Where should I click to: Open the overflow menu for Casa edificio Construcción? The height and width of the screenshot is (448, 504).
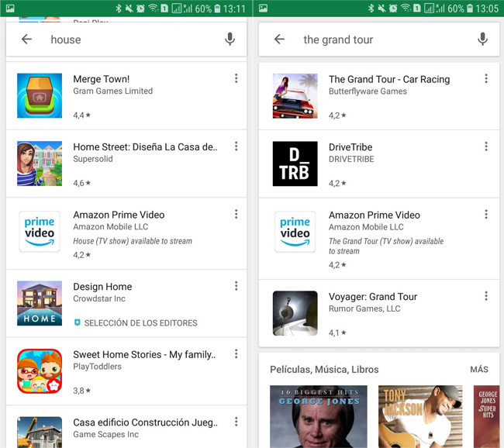pos(236,422)
